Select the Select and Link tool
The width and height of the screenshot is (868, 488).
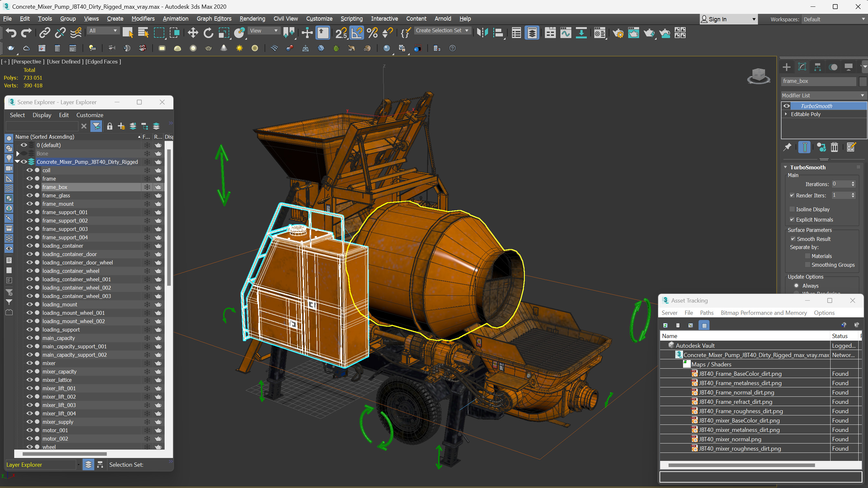tap(45, 33)
